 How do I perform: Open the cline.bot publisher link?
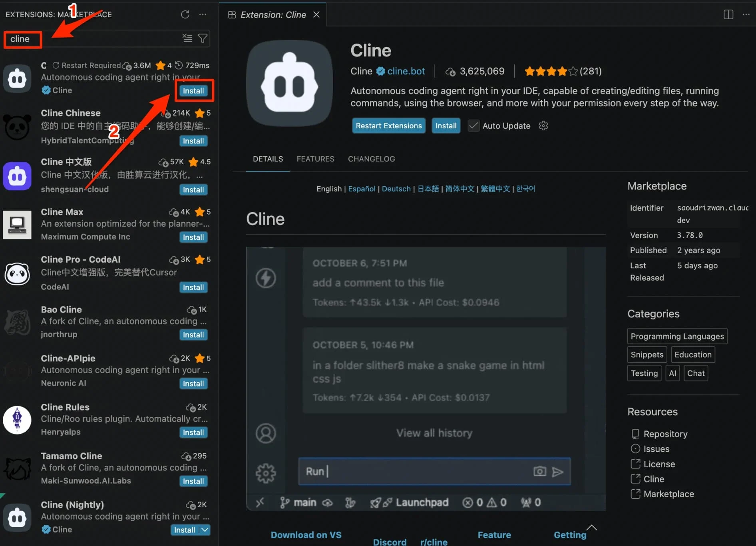(406, 71)
